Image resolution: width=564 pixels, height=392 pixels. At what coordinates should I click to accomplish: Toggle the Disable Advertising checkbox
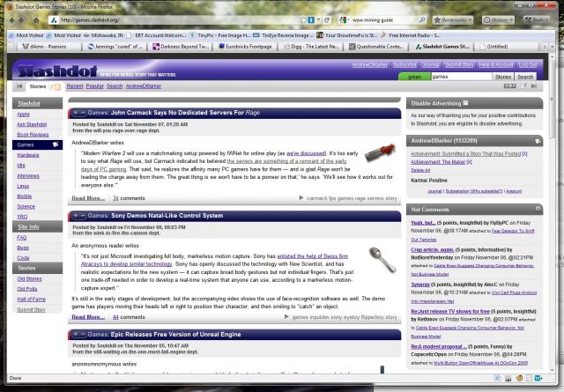(465, 103)
